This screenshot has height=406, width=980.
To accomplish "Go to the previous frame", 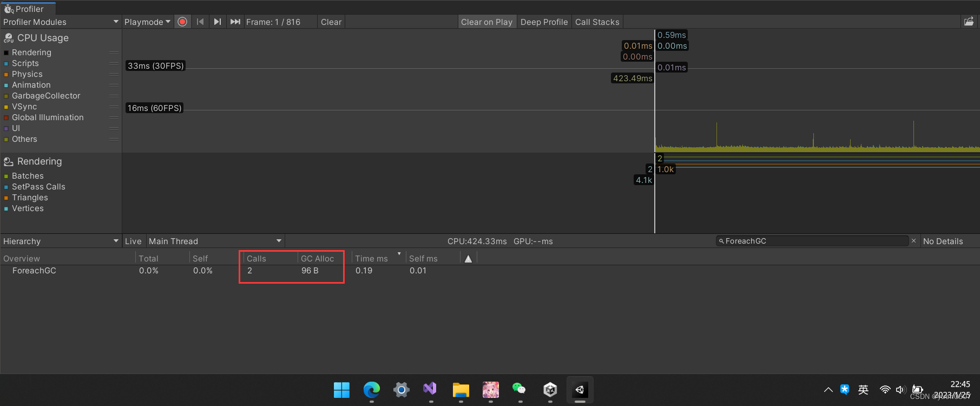I will [200, 22].
